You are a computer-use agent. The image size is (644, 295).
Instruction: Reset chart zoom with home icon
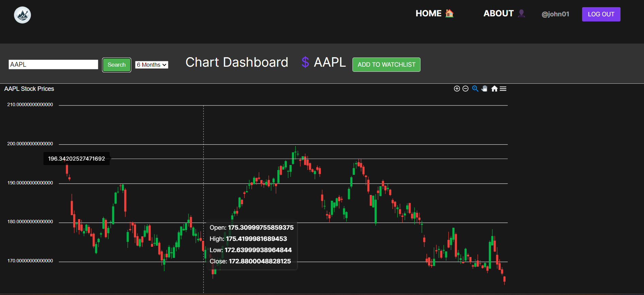coord(494,89)
